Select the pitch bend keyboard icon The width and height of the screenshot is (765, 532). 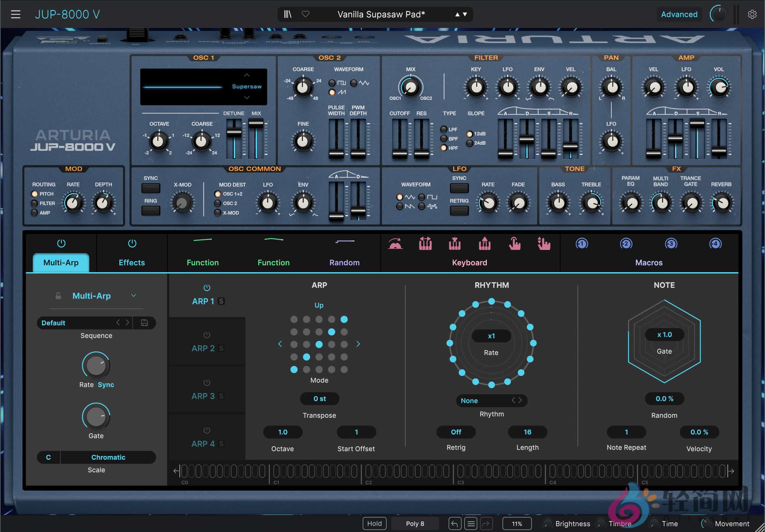[x=395, y=244]
